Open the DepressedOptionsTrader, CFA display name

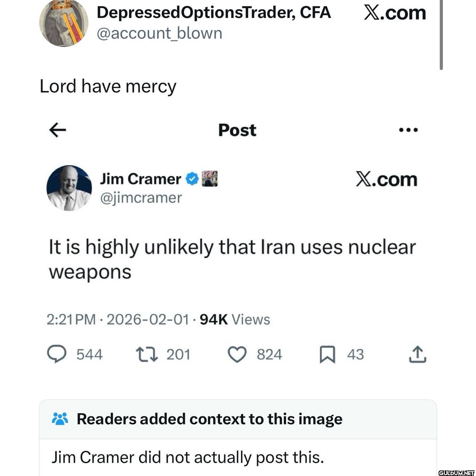click(213, 12)
